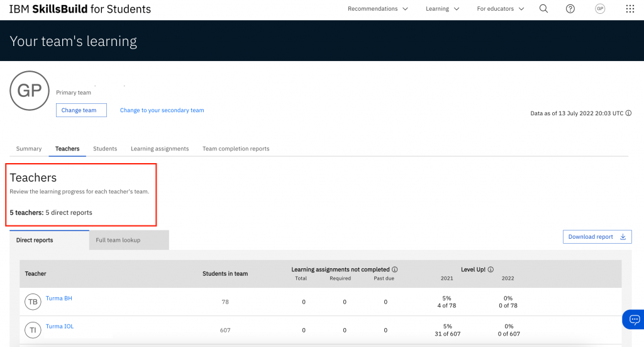Open the search magnifier icon
This screenshot has height=347, width=644.
543,9
